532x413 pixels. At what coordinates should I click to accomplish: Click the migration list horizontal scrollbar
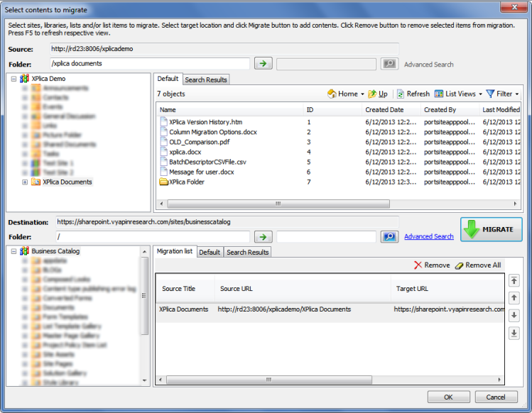269,380
